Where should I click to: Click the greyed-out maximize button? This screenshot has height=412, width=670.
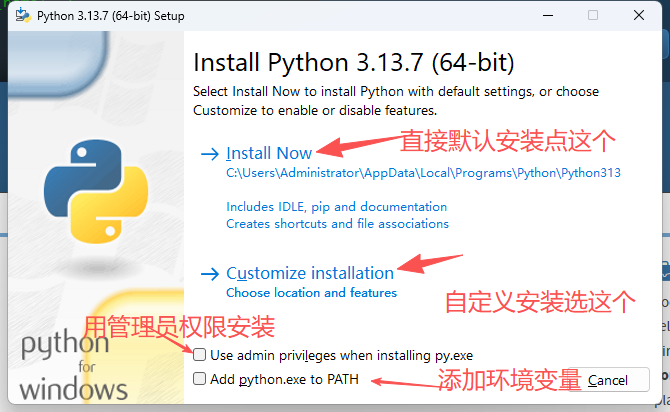coord(593,16)
